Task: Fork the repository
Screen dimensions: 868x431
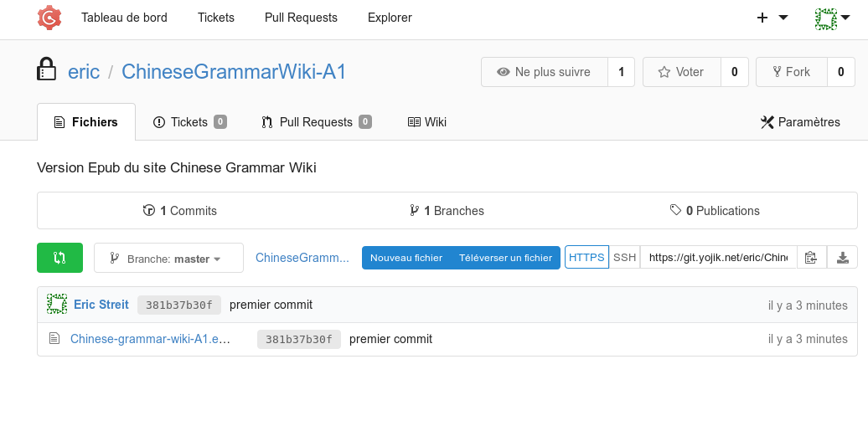Action: point(791,72)
